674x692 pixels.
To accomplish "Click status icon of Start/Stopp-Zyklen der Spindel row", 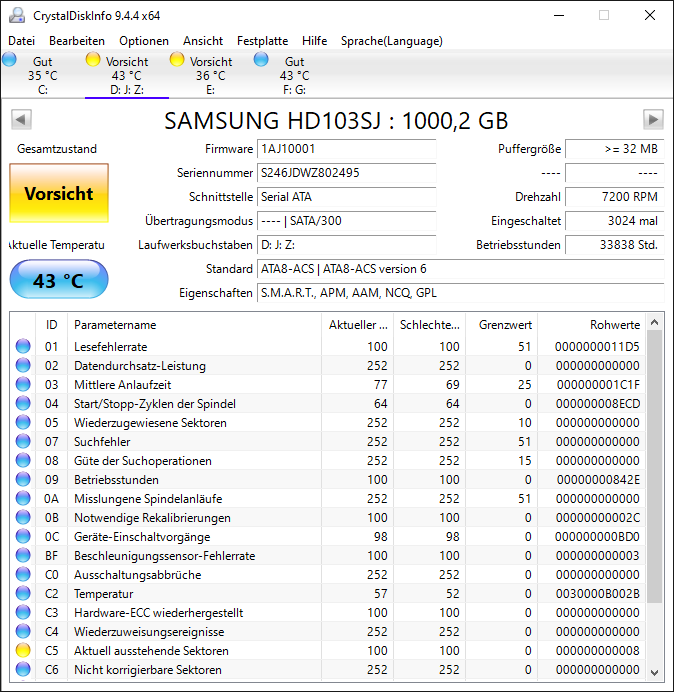I will coord(23,403).
